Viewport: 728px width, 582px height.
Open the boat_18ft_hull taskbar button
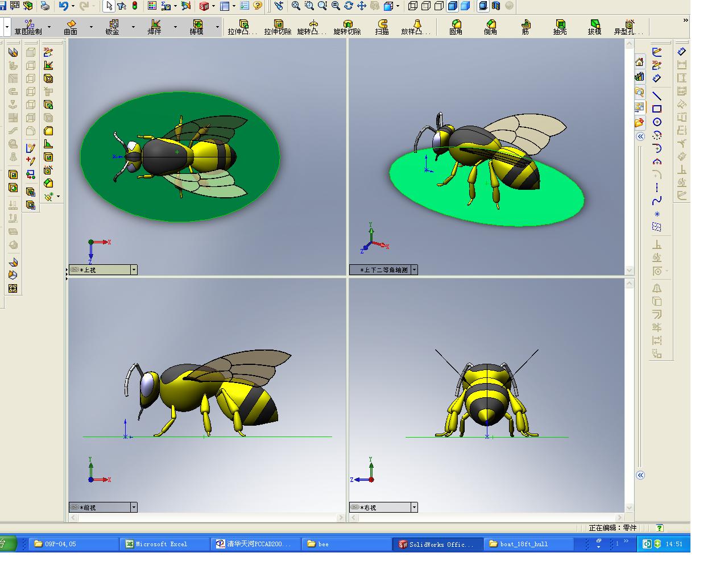click(x=528, y=544)
